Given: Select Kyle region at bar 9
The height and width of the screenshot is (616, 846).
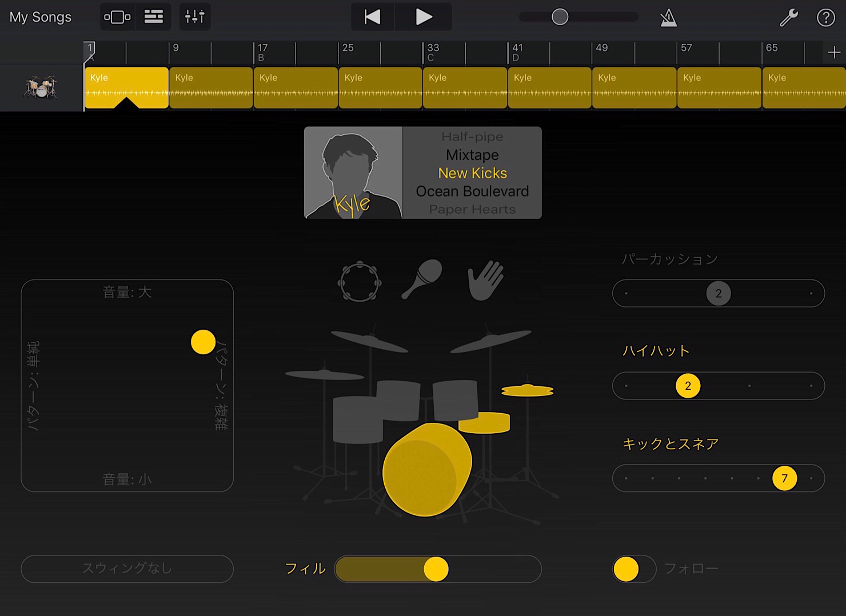Looking at the screenshot, I should (x=211, y=87).
